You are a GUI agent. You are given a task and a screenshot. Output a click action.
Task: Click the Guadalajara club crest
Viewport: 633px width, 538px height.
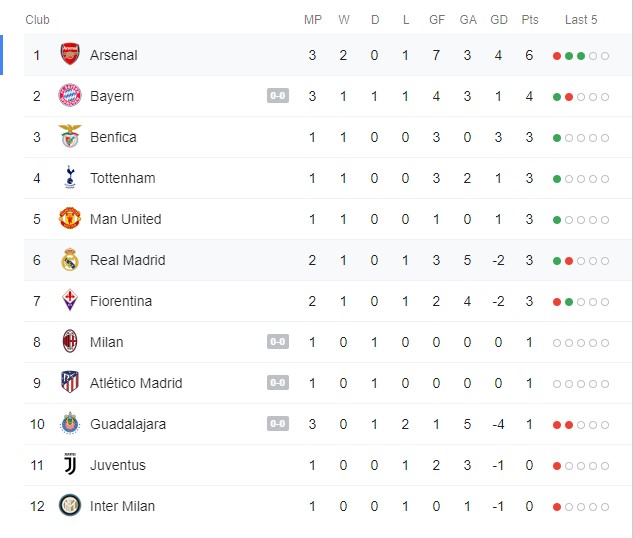pyautogui.click(x=70, y=423)
